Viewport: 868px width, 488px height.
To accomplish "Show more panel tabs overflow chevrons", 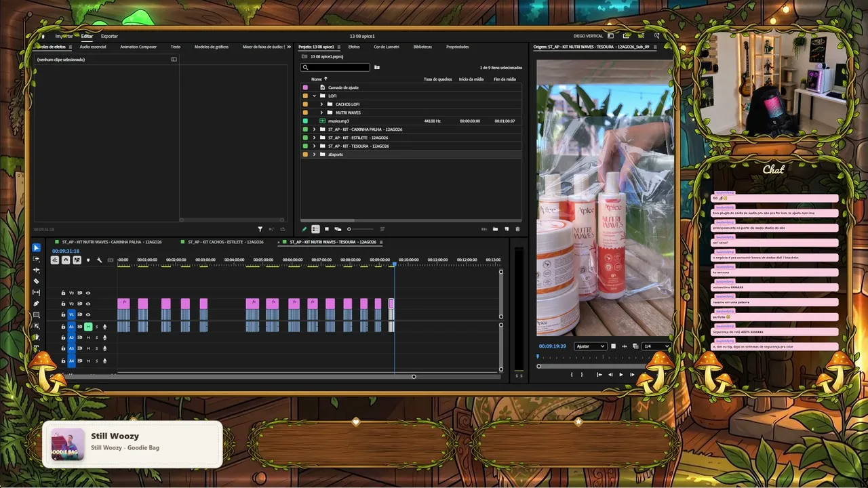I will [x=290, y=47].
